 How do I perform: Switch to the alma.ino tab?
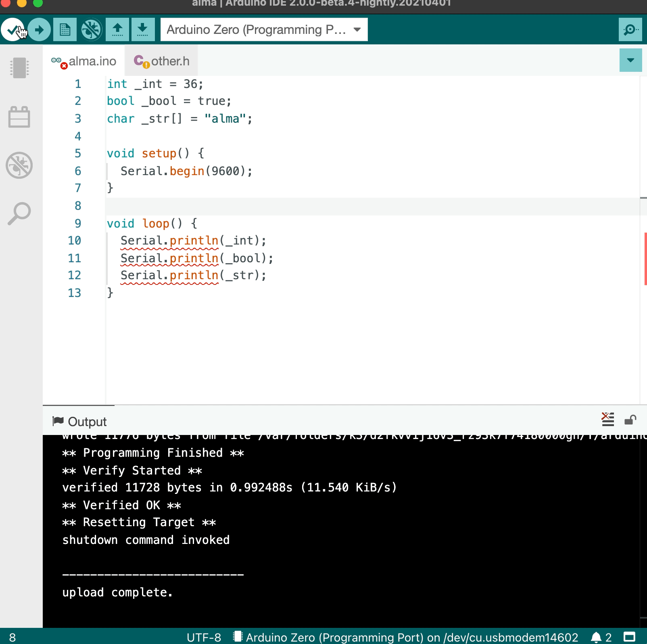point(84,61)
